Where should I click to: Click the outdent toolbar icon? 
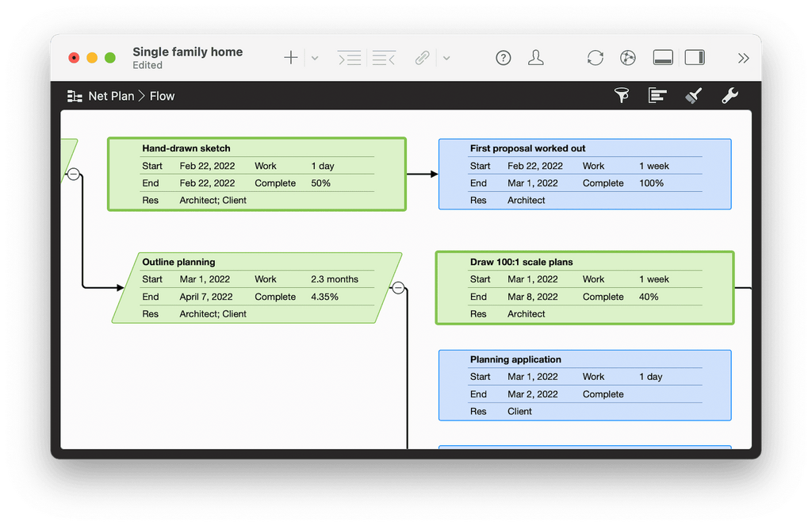[x=384, y=58]
